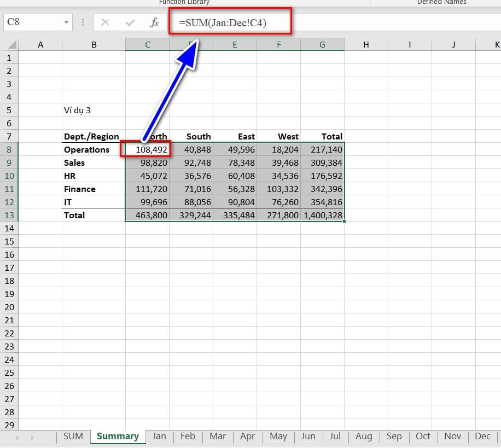Click the Finance North value 111,720
The image size is (501, 448).
pyautogui.click(x=147, y=189)
